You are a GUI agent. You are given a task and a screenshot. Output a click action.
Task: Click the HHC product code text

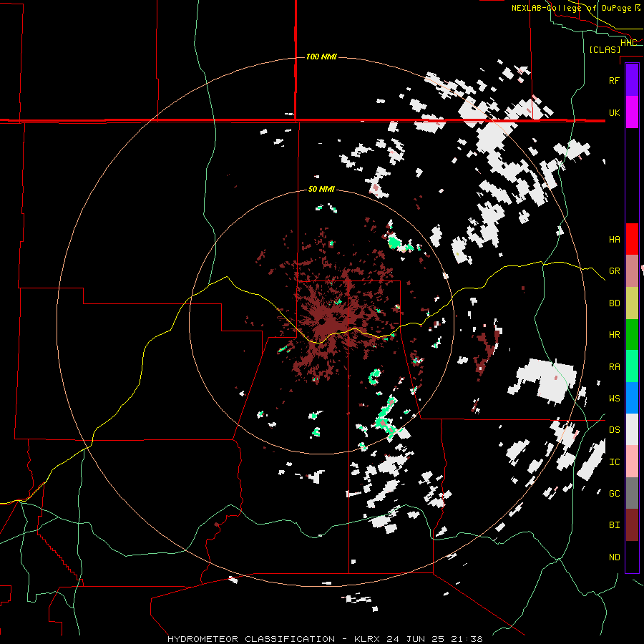(628, 43)
